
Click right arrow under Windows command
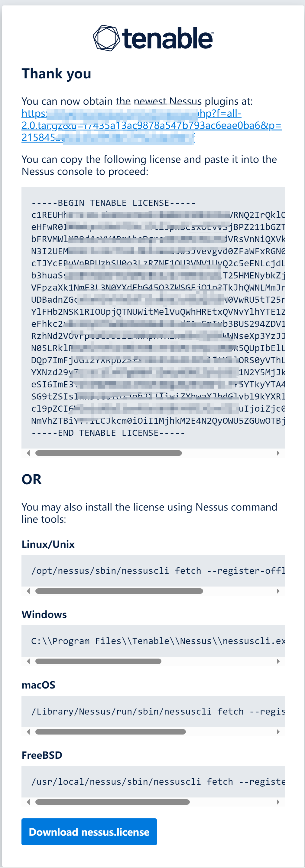[278, 661]
